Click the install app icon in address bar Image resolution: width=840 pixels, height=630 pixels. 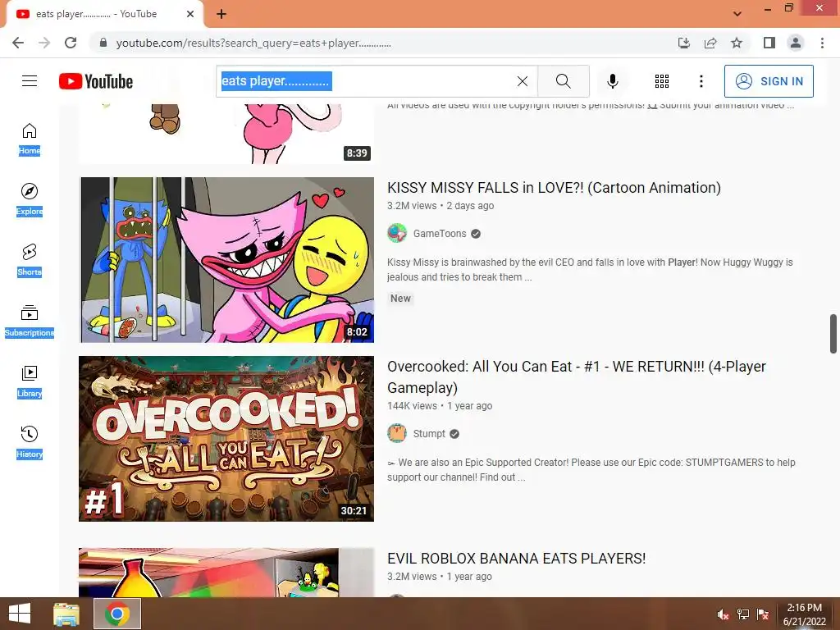(684, 43)
